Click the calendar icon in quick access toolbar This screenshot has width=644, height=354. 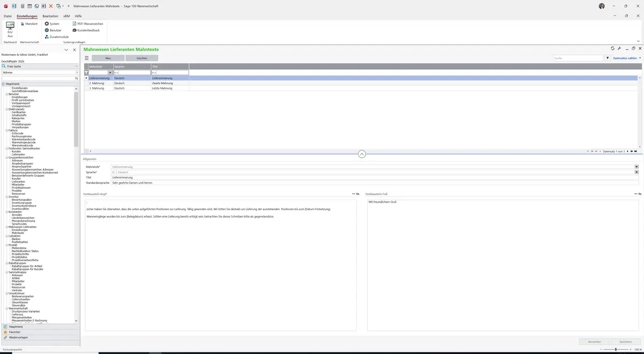(x=29, y=6)
